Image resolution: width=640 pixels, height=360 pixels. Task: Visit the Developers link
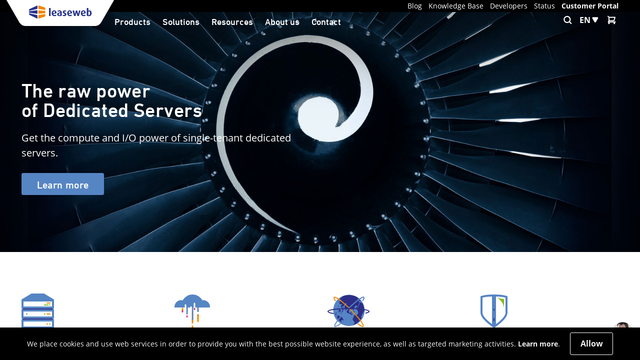508,6
